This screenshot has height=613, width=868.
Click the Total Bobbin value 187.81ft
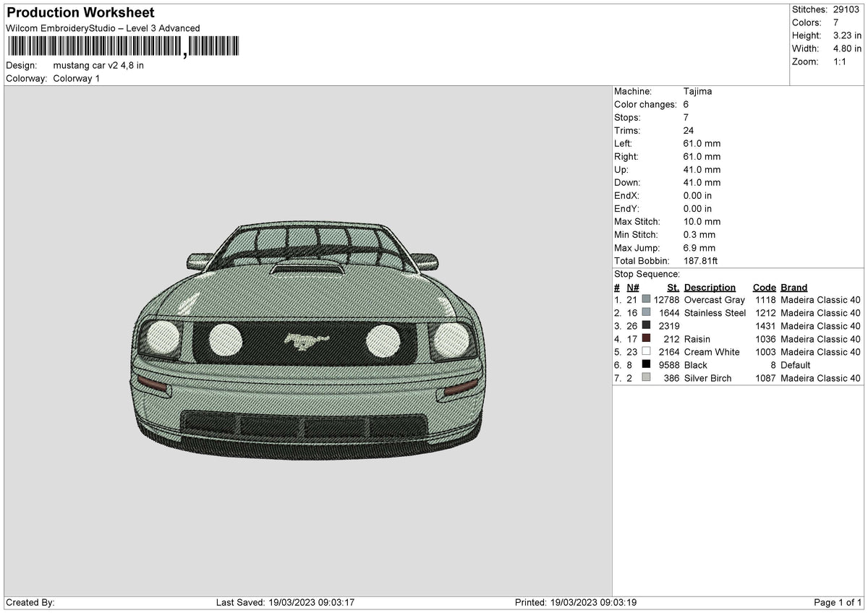click(x=701, y=261)
